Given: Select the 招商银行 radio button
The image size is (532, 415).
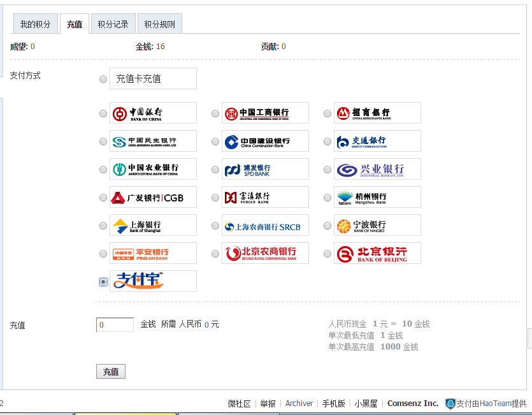Looking at the screenshot, I should pyautogui.click(x=327, y=113).
